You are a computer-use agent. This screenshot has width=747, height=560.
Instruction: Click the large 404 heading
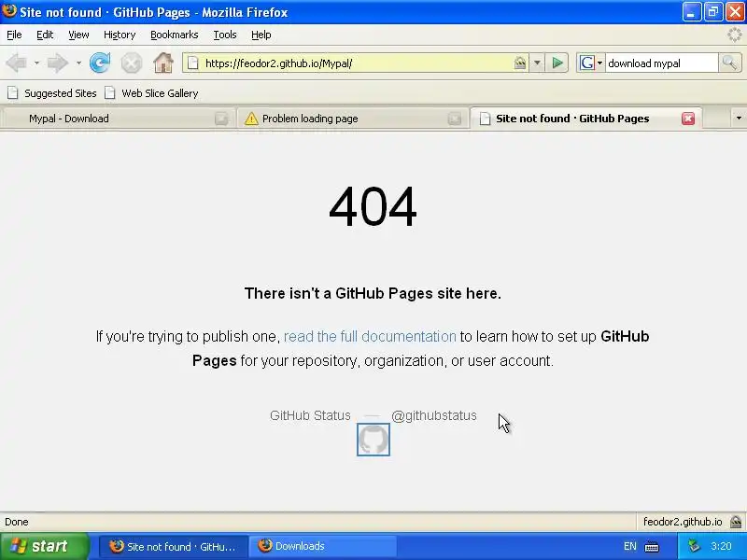coord(373,207)
